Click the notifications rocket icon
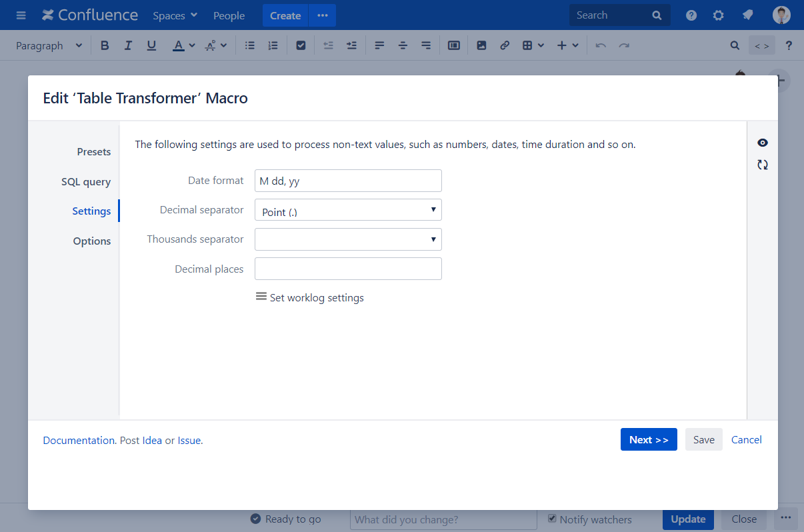Image resolution: width=804 pixels, height=532 pixels. point(747,15)
